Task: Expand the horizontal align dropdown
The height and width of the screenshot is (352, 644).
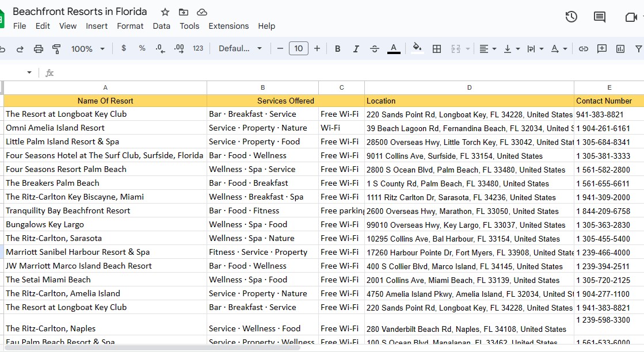Action: [488, 49]
